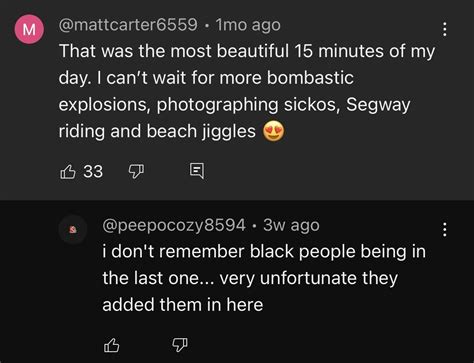Dislike the reply from @peepocozy8594
The width and height of the screenshot is (474, 363).
(x=180, y=345)
